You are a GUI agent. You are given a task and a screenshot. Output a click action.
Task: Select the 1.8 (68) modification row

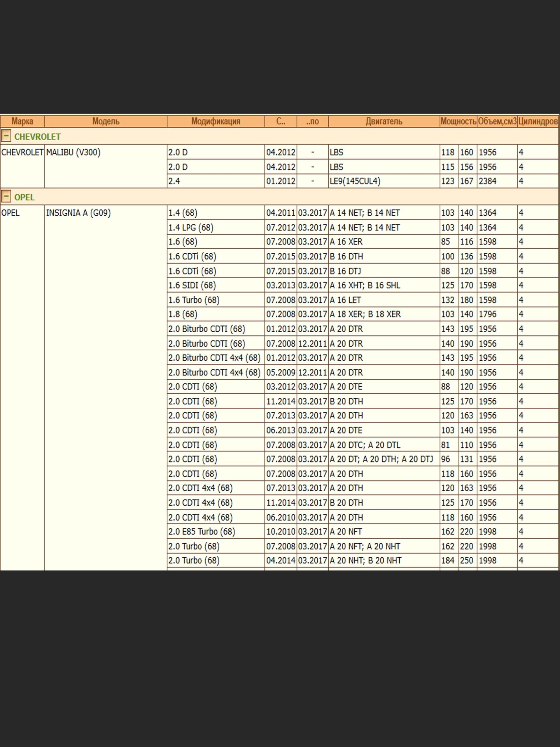pyautogui.click(x=183, y=314)
